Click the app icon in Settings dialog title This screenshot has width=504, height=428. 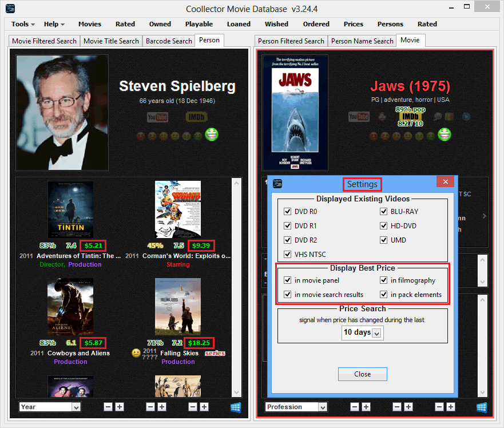tap(277, 184)
